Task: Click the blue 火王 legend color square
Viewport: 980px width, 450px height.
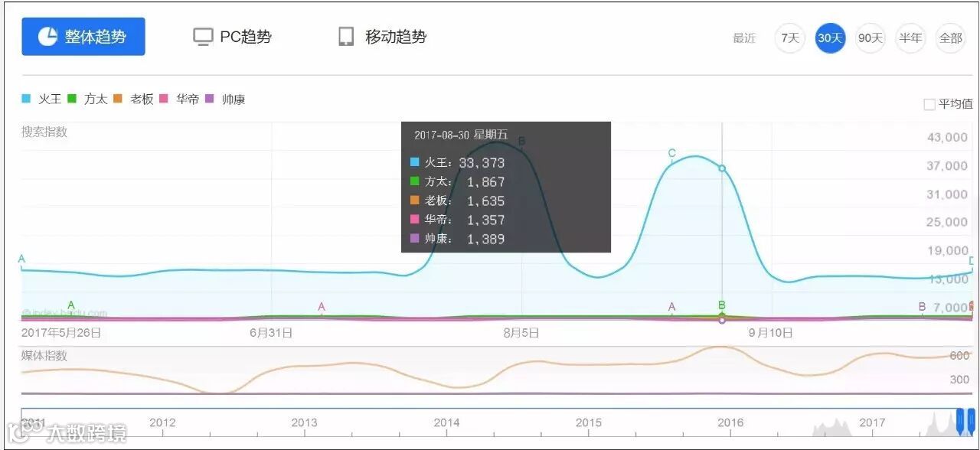Action: tap(26, 99)
